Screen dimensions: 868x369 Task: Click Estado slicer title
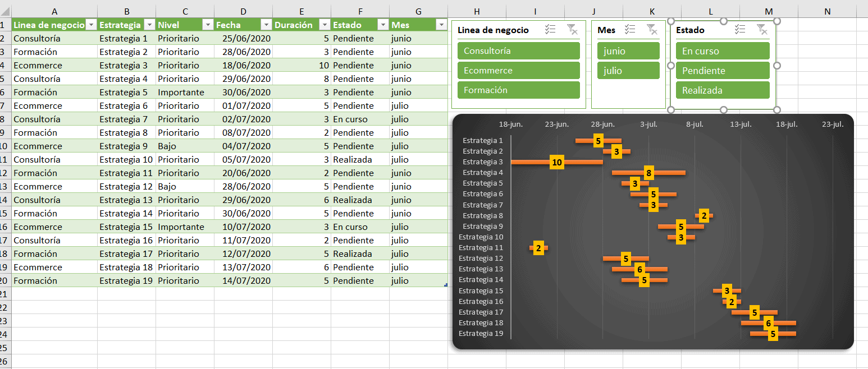point(690,30)
